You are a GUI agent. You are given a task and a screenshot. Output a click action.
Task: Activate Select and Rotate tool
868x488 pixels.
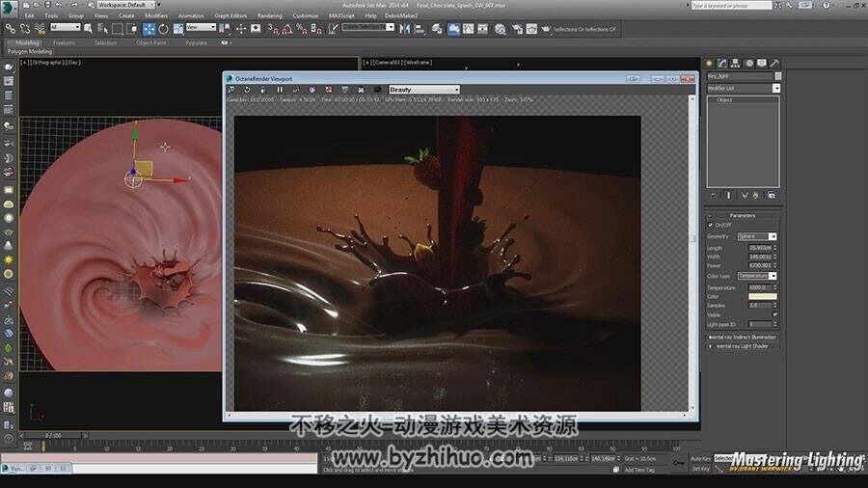click(163, 29)
